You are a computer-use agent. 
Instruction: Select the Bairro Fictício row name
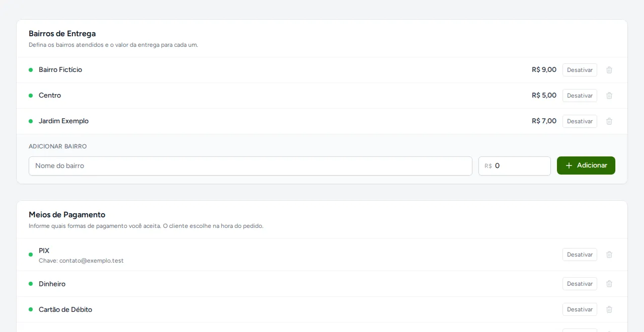pos(60,70)
